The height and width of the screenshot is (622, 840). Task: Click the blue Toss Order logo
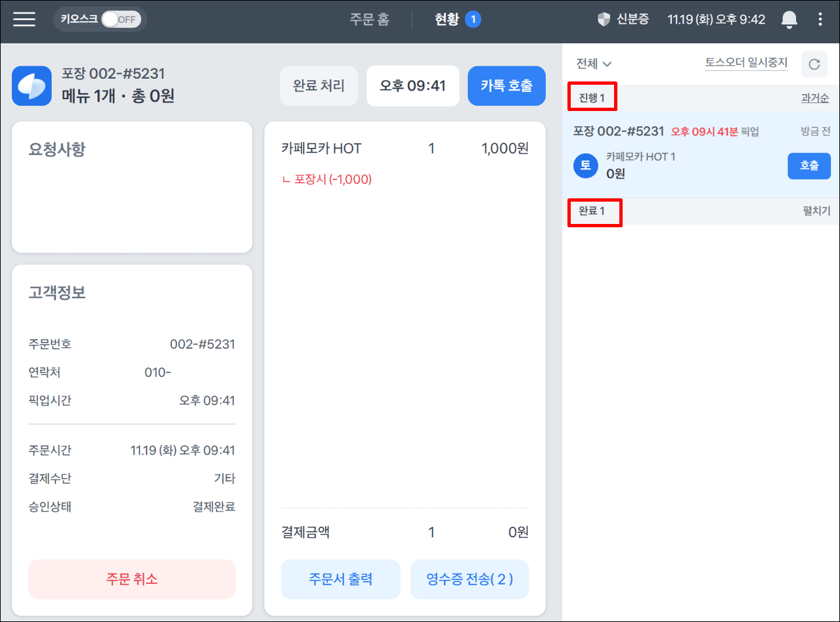[32, 86]
